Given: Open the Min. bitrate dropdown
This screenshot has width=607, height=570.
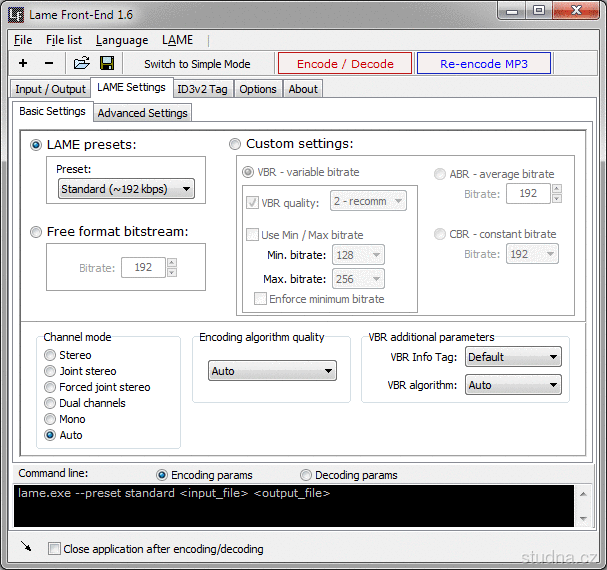Looking at the screenshot, I should click(358, 255).
